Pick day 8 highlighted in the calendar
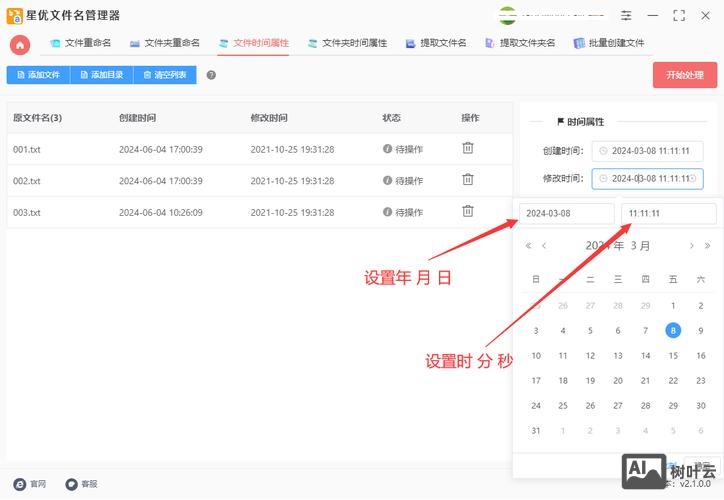This screenshot has width=724, height=500. tap(673, 331)
